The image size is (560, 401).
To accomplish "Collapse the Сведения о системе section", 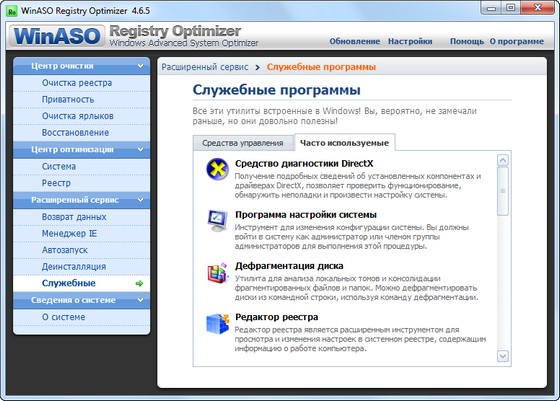I will (140, 300).
